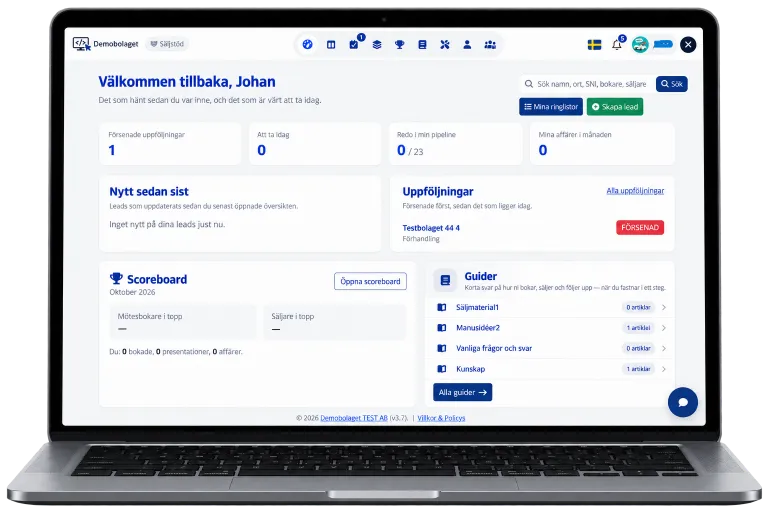Click the Säljstöd badge
The width and height of the screenshot is (768, 512).
(x=167, y=44)
